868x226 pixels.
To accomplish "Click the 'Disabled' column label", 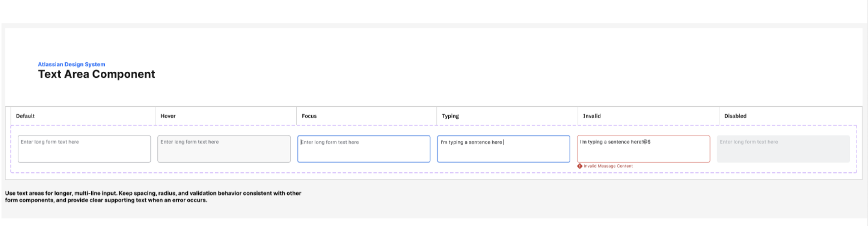I will tap(735, 116).
